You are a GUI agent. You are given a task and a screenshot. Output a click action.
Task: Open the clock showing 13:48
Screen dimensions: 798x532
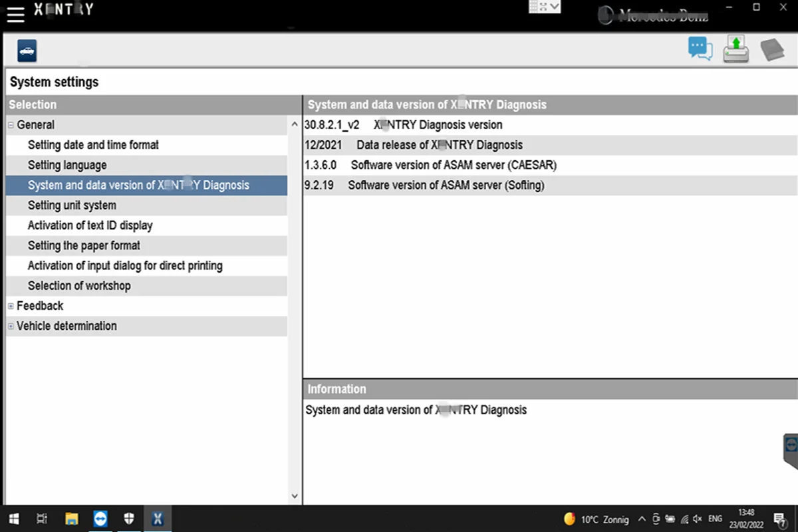pos(746,519)
